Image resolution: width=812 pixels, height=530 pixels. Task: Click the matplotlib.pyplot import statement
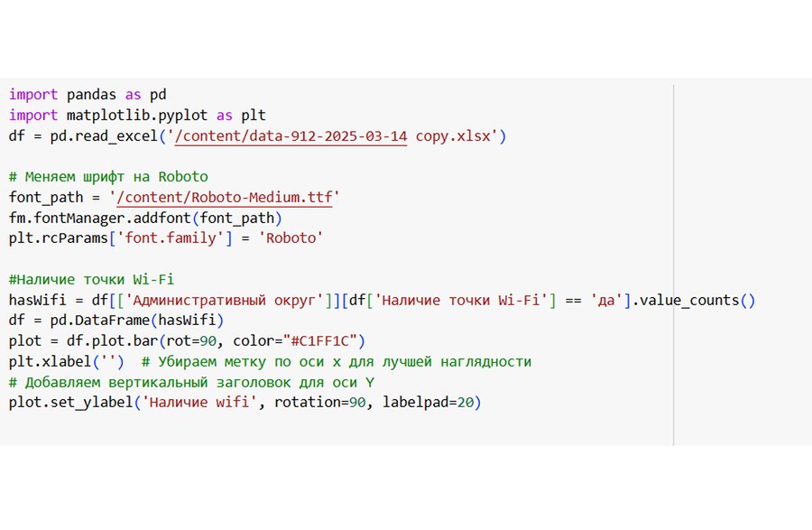[x=137, y=116]
